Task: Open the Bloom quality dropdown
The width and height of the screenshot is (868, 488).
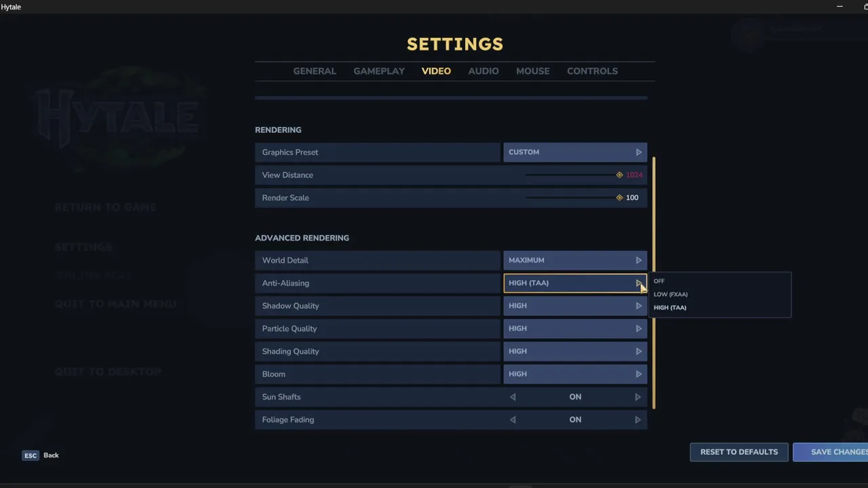Action: point(574,374)
